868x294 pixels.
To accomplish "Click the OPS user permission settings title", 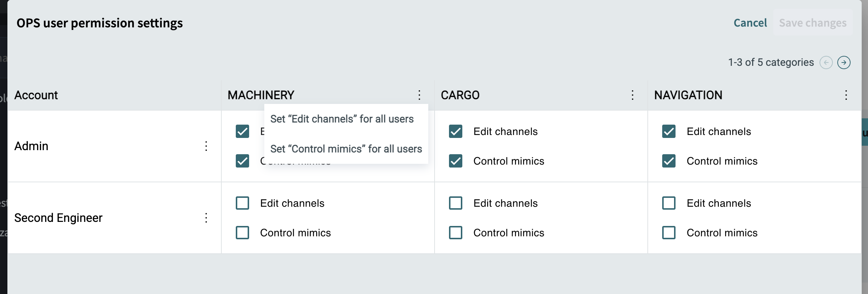I will tap(100, 23).
